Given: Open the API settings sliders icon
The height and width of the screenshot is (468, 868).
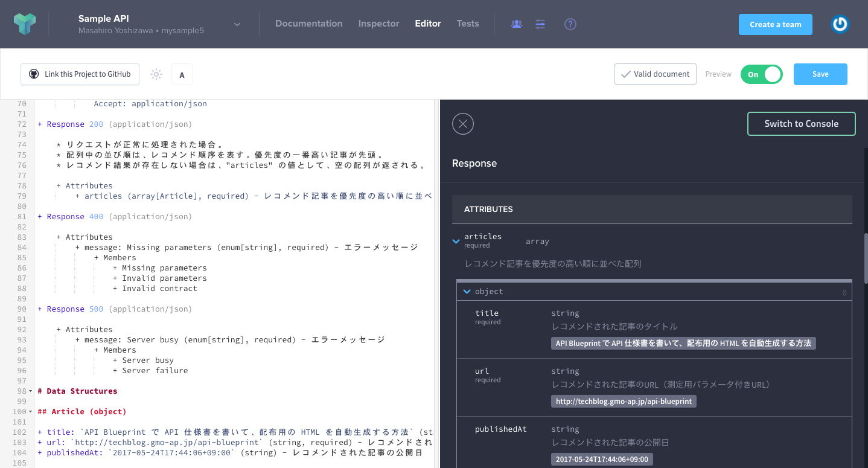Looking at the screenshot, I should click(x=540, y=24).
